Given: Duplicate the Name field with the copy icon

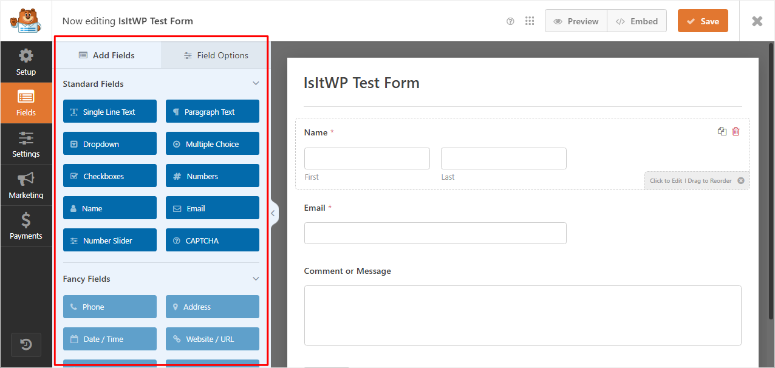Looking at the screenshot, I should [722, 132].
